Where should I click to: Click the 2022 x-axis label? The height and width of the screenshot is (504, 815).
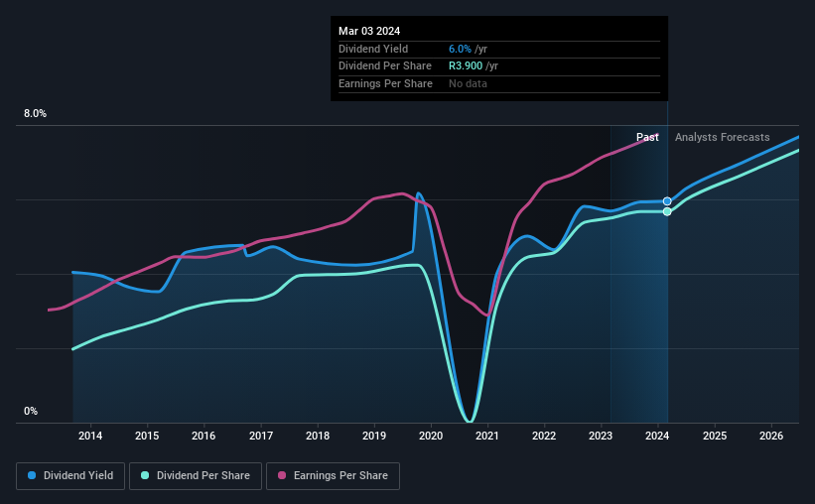pyautogui.click(x=544, y=436)
